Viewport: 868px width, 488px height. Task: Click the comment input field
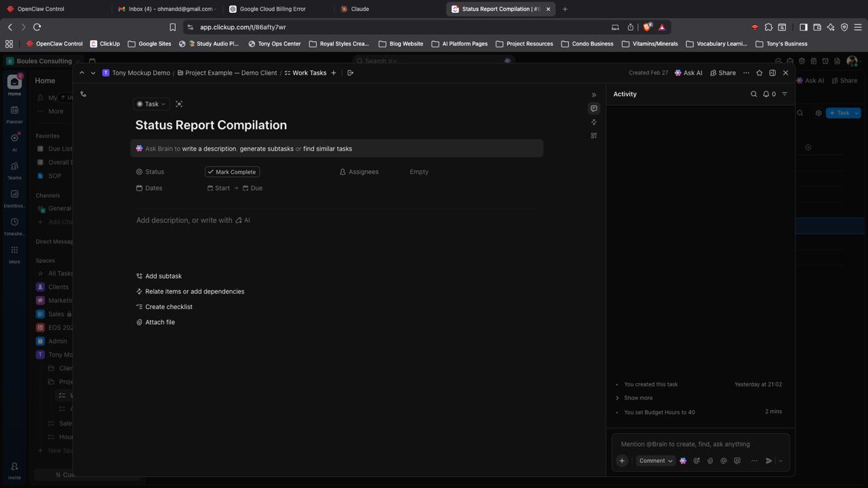click(x=698, y=445)
